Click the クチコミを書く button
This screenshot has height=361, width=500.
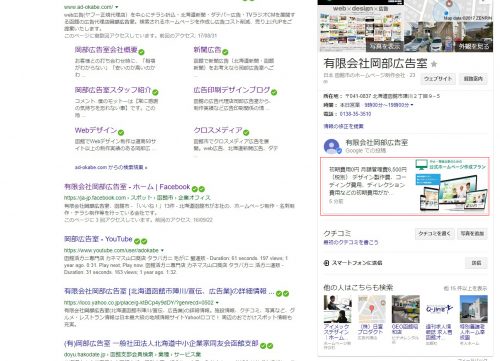click(434, 234)
